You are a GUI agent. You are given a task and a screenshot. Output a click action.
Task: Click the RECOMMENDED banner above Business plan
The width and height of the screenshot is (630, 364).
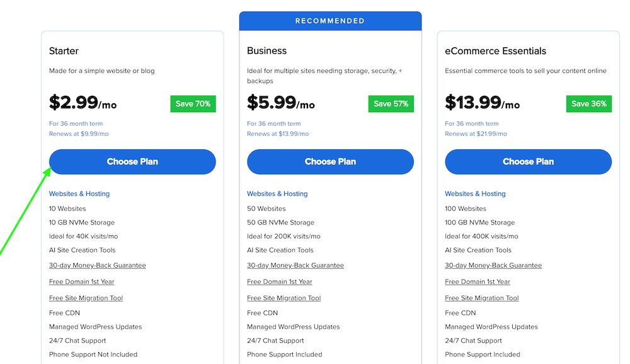pos(330,20)
